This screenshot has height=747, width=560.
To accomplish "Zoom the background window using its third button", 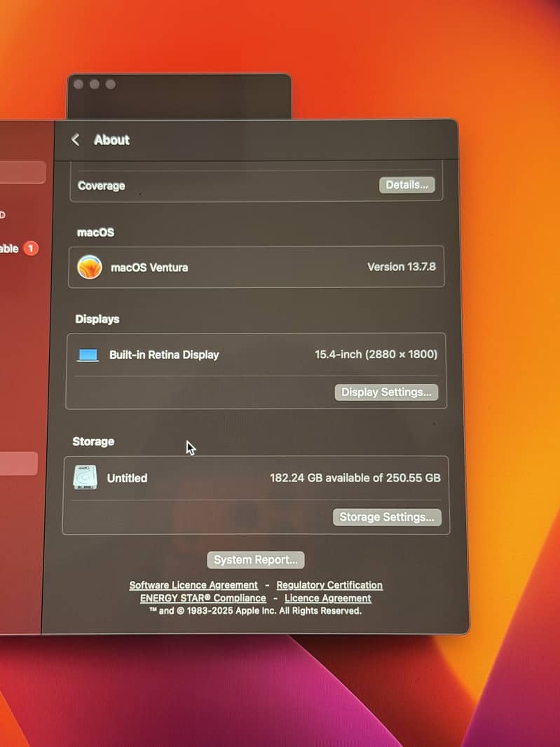I will 111,84.
